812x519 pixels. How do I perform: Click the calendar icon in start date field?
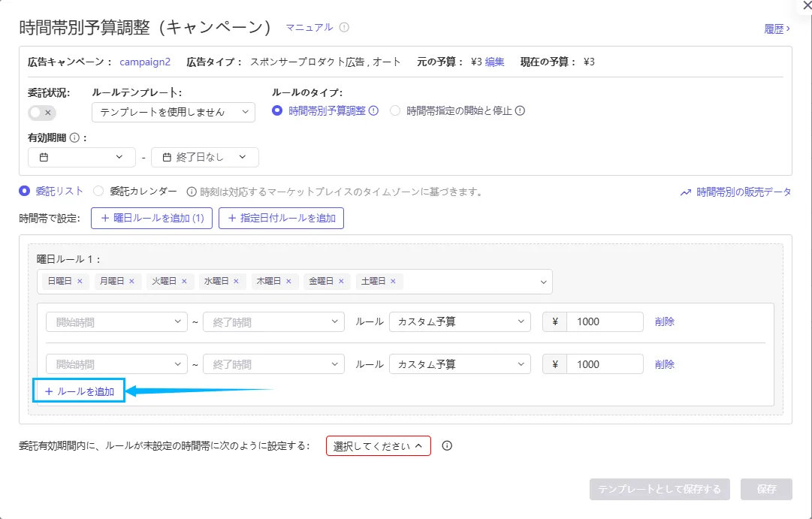tap(44, 157)
